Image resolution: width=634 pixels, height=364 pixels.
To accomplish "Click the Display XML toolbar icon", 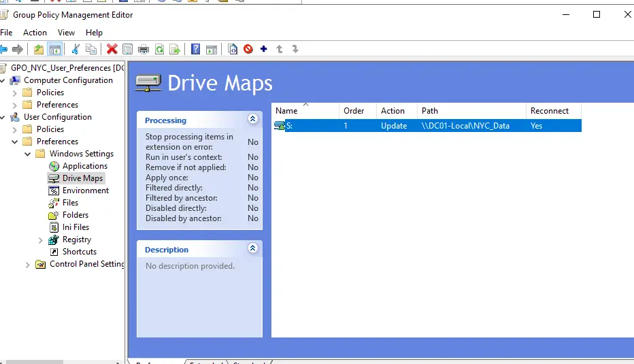I will point(233,50).
